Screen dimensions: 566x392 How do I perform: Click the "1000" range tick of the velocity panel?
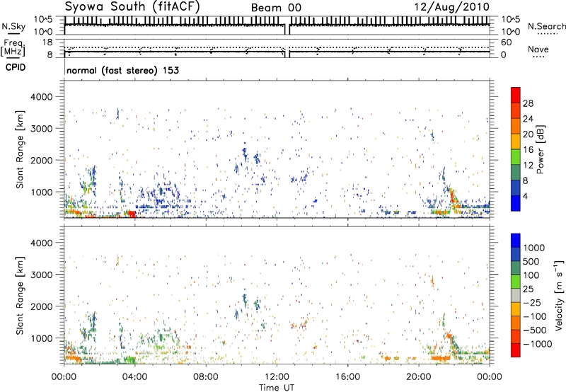point(41,338)
